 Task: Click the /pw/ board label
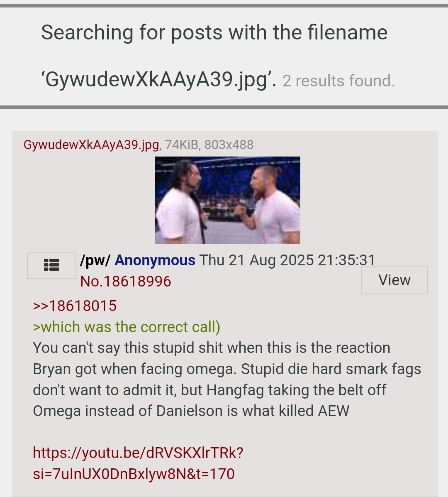(x=95, y=261)
